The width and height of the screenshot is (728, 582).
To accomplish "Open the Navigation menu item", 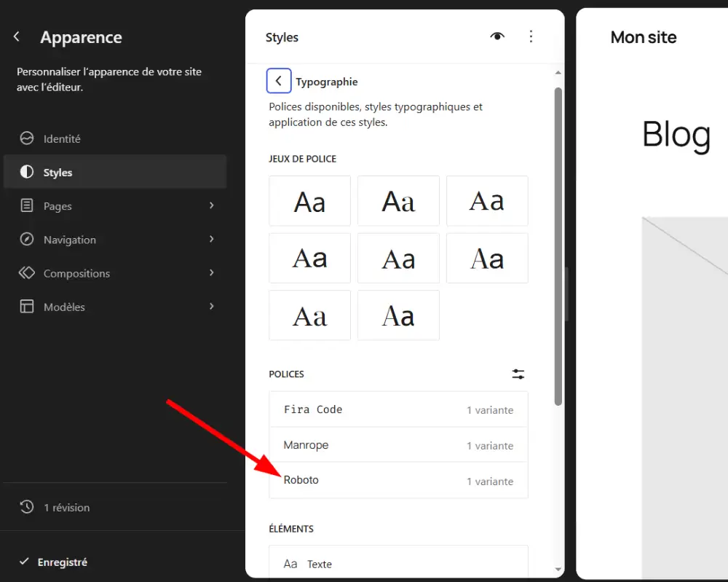I will pyautogui.click(x=115, y=239).
